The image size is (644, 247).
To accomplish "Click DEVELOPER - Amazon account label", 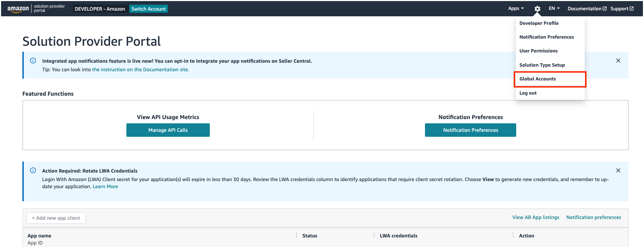I will [100, 9].
